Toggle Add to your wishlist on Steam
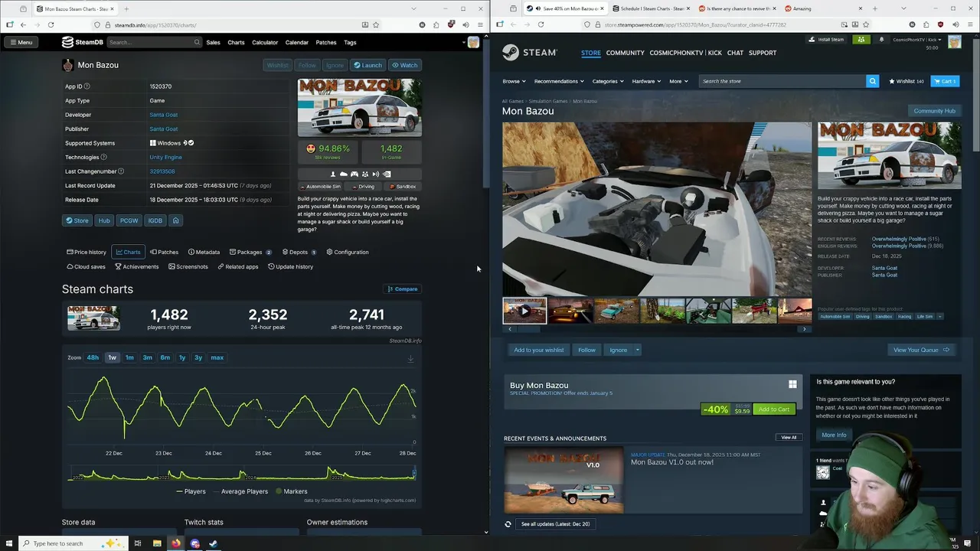 click(x=538, y=350)
